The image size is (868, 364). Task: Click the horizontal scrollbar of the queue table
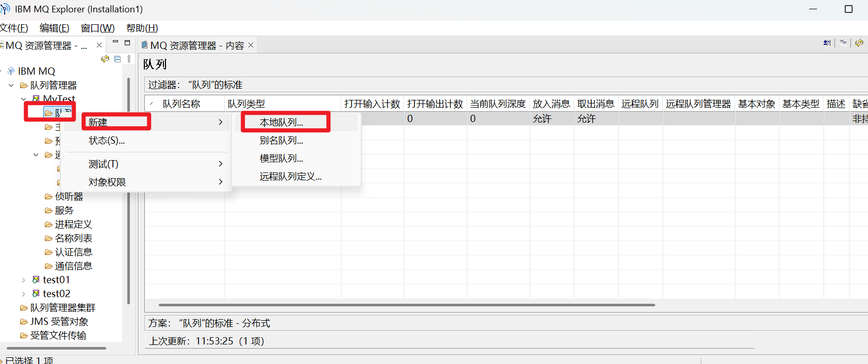(x=407, y=305)
